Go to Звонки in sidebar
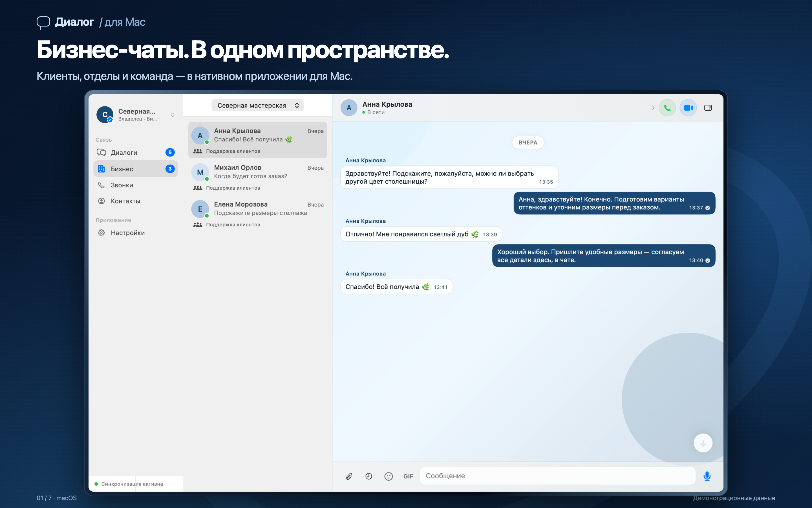This screenshot has width=812, height=508. click(x=136, y=185)
